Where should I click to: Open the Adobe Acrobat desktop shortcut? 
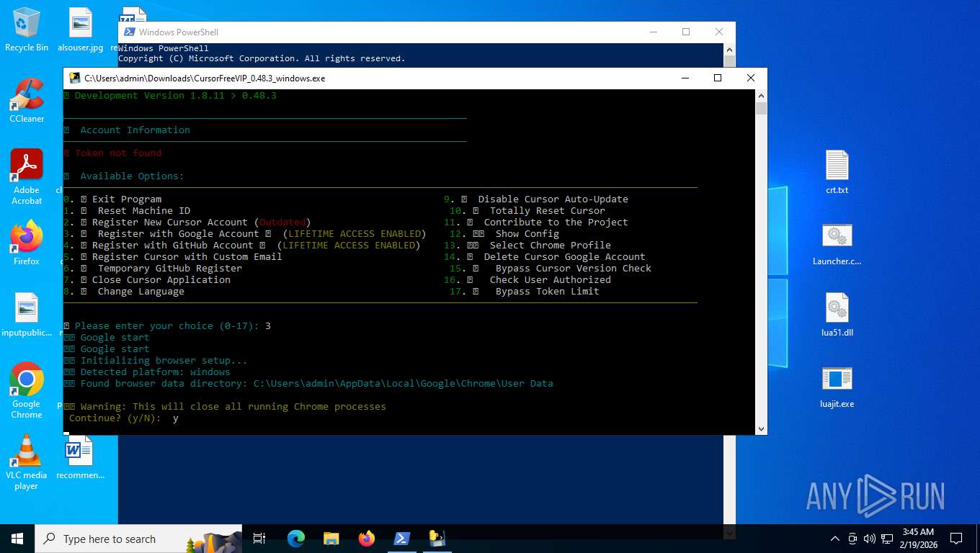(27, 176)
